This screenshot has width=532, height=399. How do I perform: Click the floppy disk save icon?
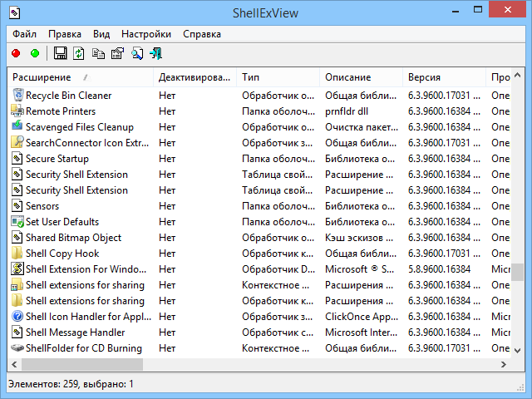coord(60,53)
